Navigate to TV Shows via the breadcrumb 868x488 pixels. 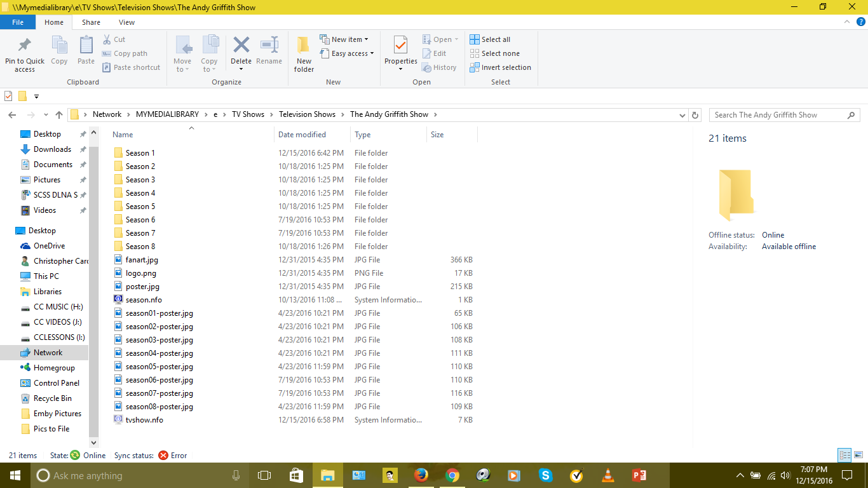click(x=248, y=114)
